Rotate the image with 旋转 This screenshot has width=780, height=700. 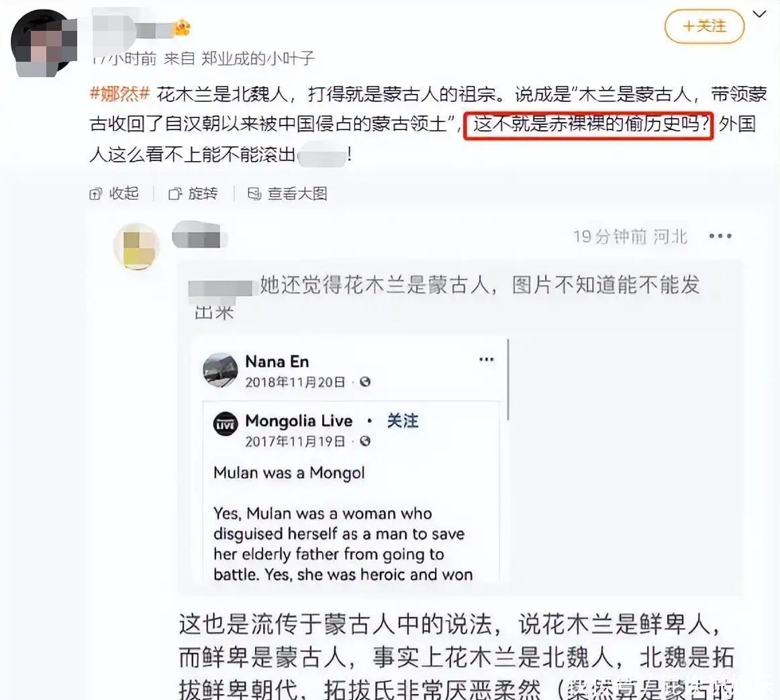(203, 193)
